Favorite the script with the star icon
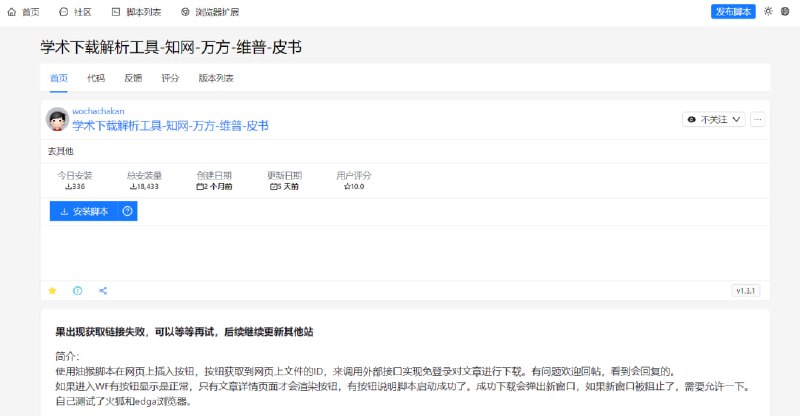 click(53, 291)
